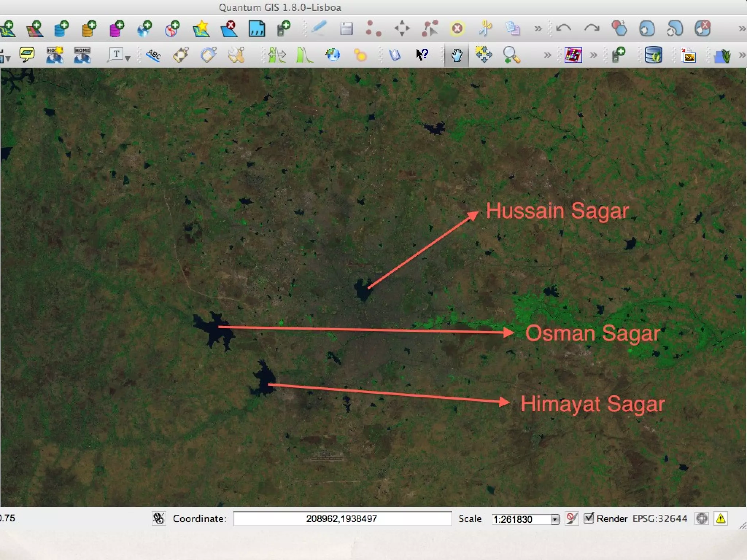Screen dimensions: 747x560
Task: Toggle the Render checkbox
Action: [588, 518]
